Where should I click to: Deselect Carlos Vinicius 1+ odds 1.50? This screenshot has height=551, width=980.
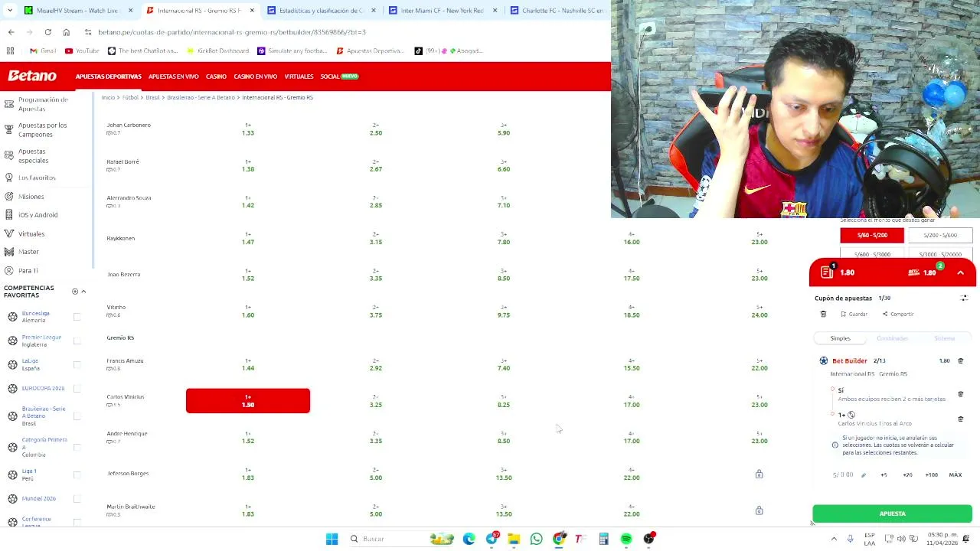tap(248, 401)
